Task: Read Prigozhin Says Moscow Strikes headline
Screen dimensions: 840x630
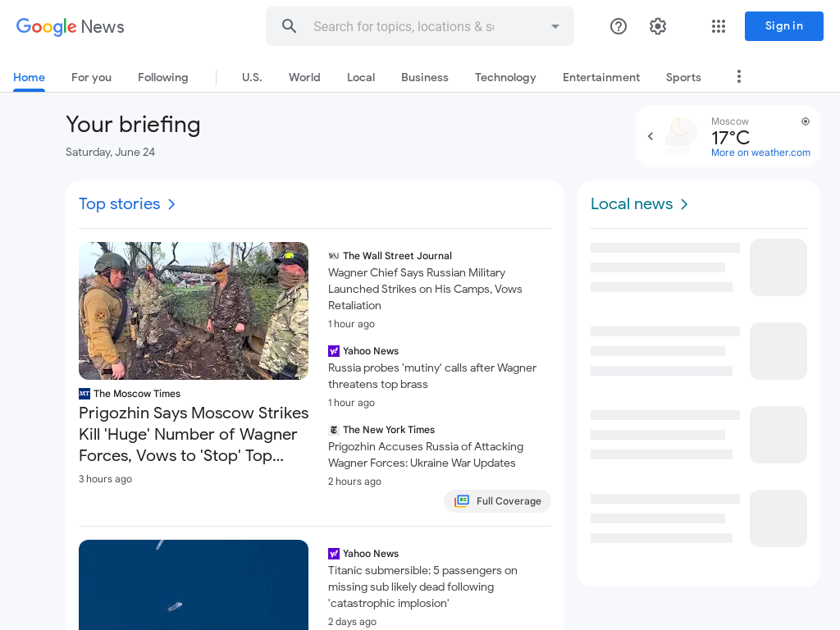Action: click(x=194, y=434)
